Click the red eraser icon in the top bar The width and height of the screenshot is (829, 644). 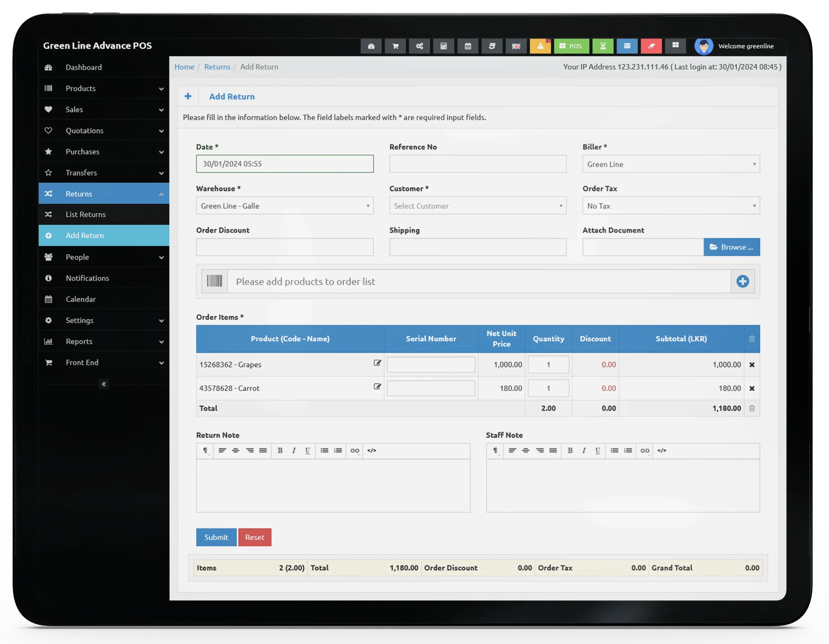(x=651, y=46)
